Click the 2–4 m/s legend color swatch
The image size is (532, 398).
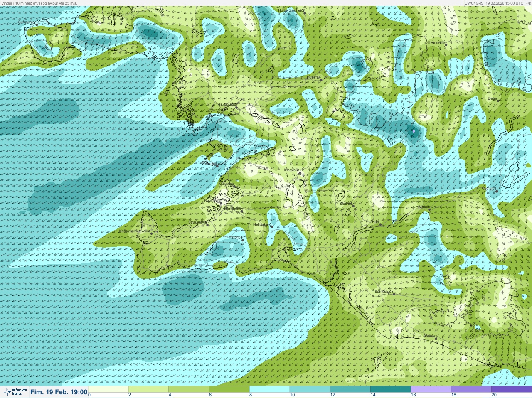148,389
